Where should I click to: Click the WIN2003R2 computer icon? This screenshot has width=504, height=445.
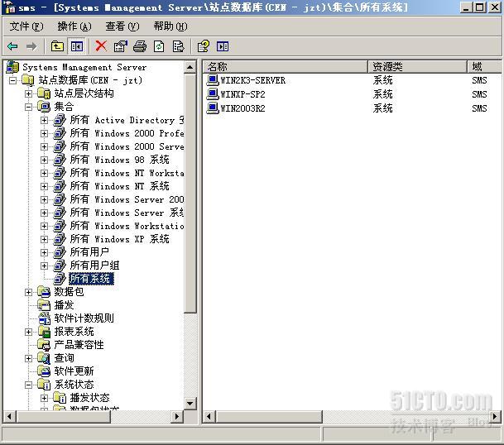tap(212, 108)
